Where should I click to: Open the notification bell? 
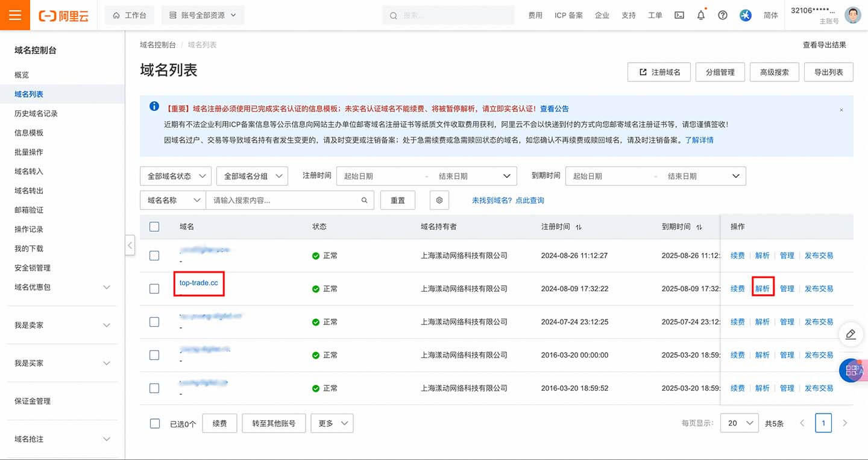click(x=701, y=16)
